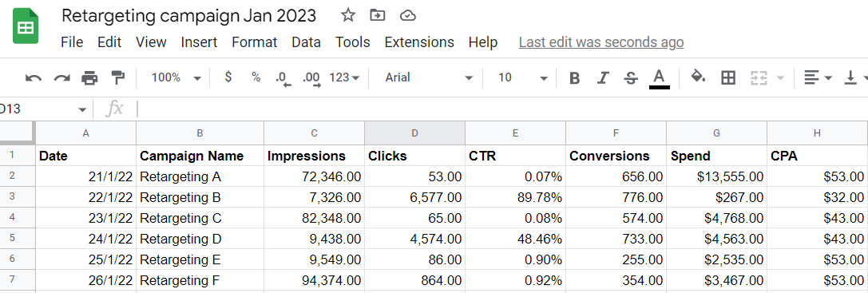
Task: Open the Arial font dropdown
Action: tap(429, 77)
